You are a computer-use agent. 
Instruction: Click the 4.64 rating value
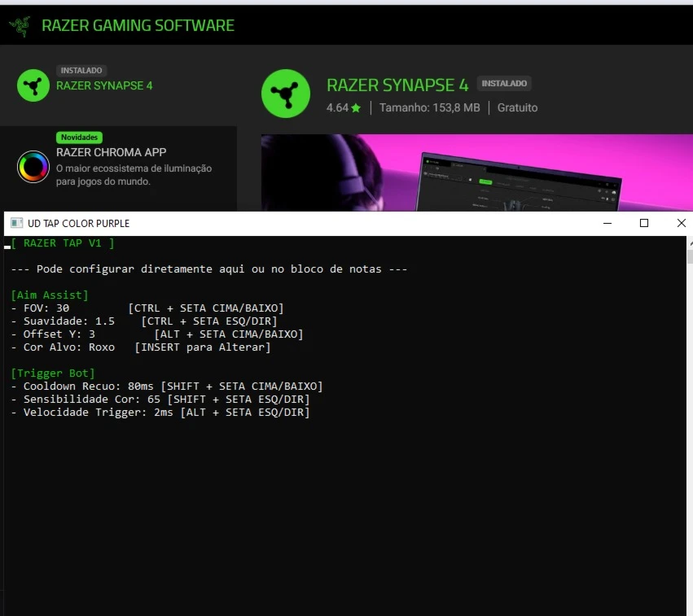pyautogui.click(x=337, y=107)
